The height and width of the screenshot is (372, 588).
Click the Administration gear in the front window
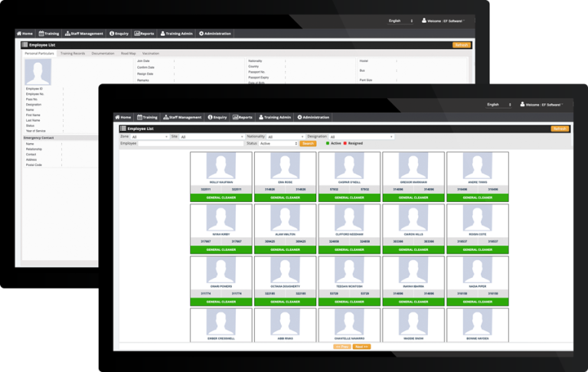(x=299, y=117)
